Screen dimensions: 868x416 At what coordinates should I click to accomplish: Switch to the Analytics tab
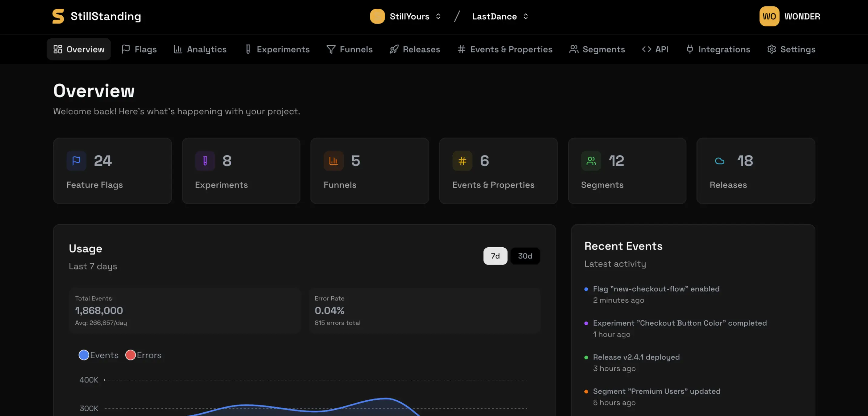click(x=200, y=49)
